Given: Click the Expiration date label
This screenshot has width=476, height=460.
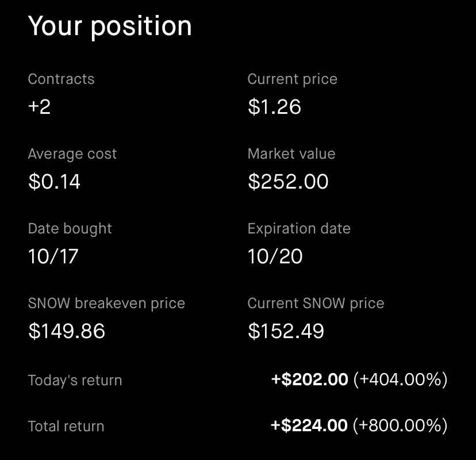Looking at the screenshot, I should click(x=298, y=228).
